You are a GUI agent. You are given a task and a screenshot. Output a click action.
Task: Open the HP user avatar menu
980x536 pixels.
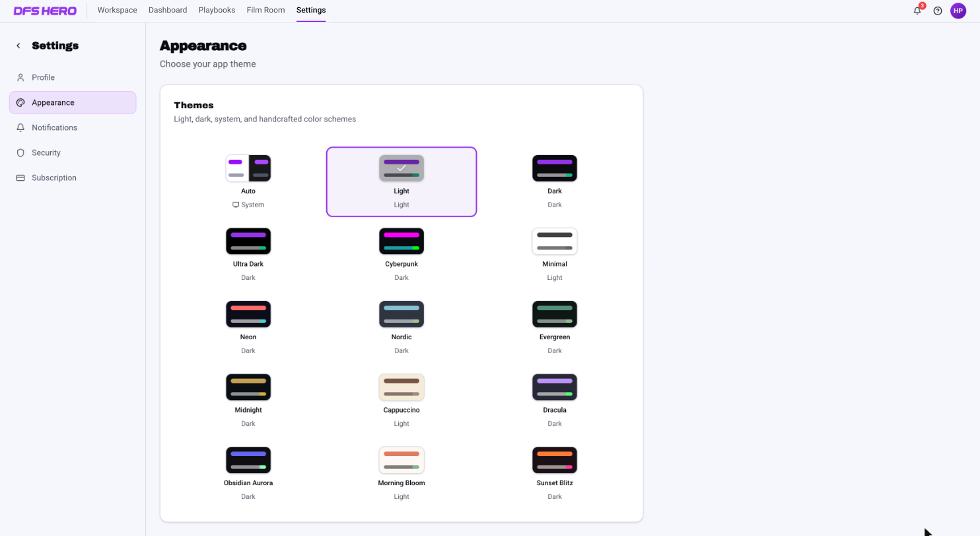[958, 11]
